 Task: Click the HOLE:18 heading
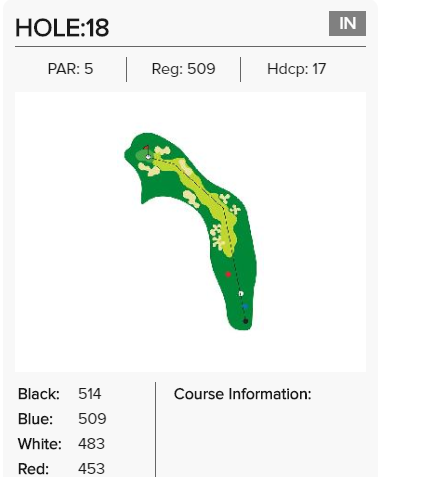(x=62, y=28)
